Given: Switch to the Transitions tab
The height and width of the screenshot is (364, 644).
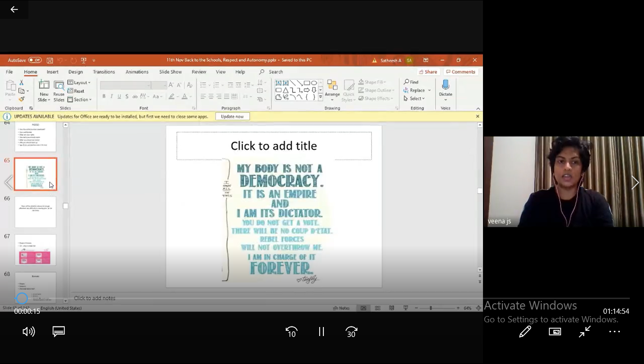Looking at the screenshot, I should [104, 72].
